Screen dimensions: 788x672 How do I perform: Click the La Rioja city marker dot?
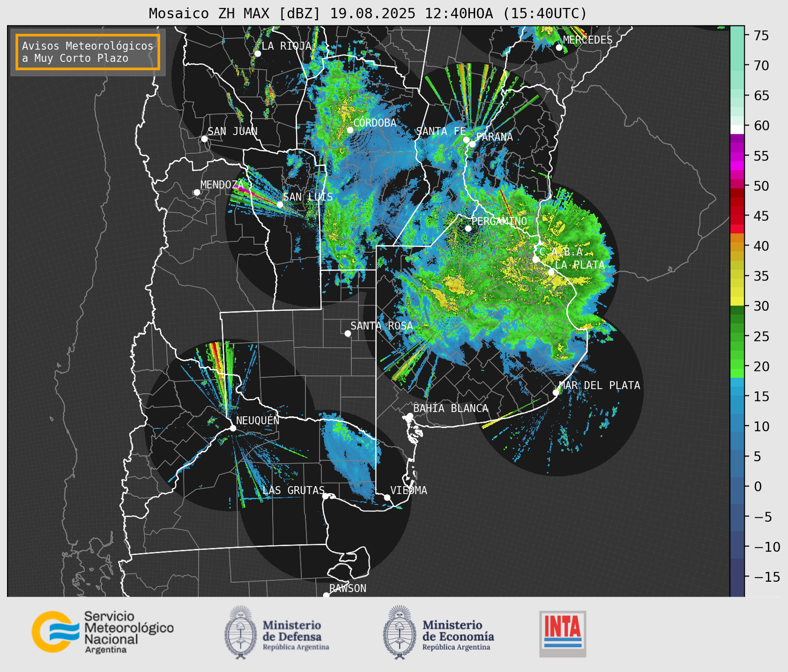(257, 54)
